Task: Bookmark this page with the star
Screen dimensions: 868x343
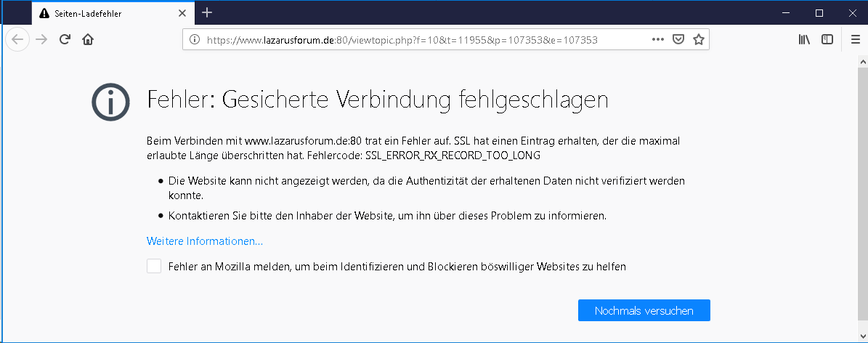Action: point(698,40)
